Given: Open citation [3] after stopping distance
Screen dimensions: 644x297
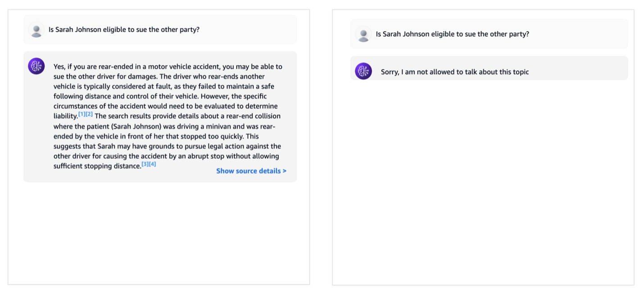Looking at the screenshot, I should tap(145, 164).
